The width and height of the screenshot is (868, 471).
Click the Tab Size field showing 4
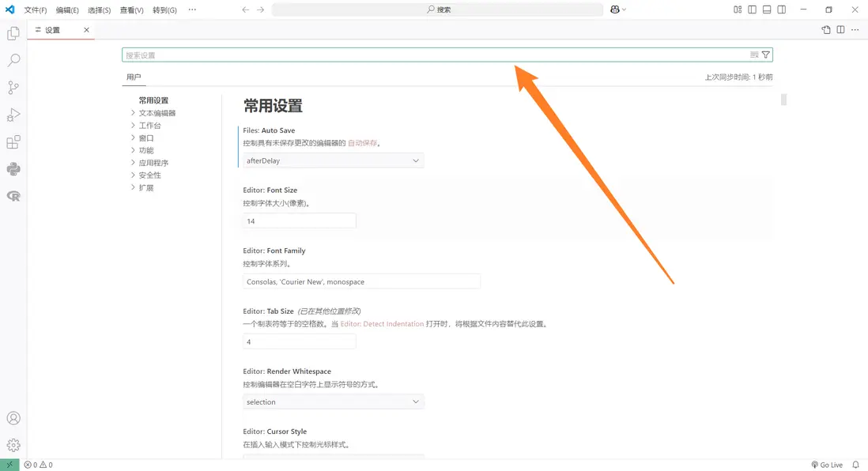pos(300,341)
